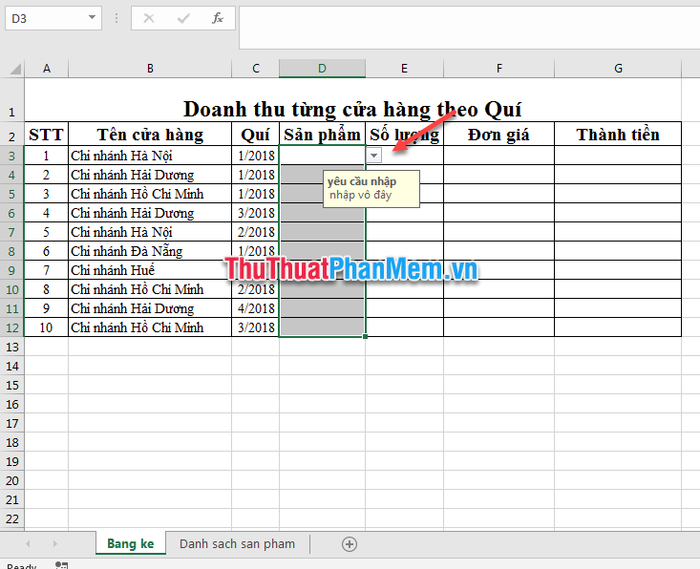Click the next sheet scroll arrow
Image resolution: width=700 pixels, height=569 pixels.
pyautogui.click(x=55, y=544)
